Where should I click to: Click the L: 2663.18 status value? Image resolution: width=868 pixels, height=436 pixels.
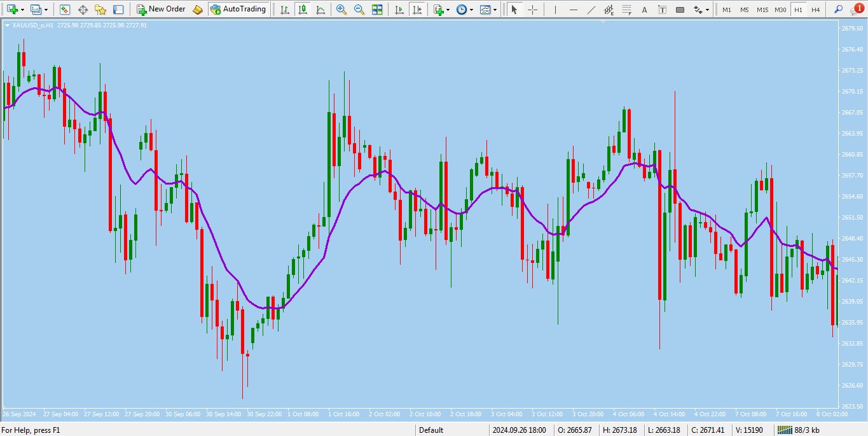pyautogui.click(x=664, y=430)
